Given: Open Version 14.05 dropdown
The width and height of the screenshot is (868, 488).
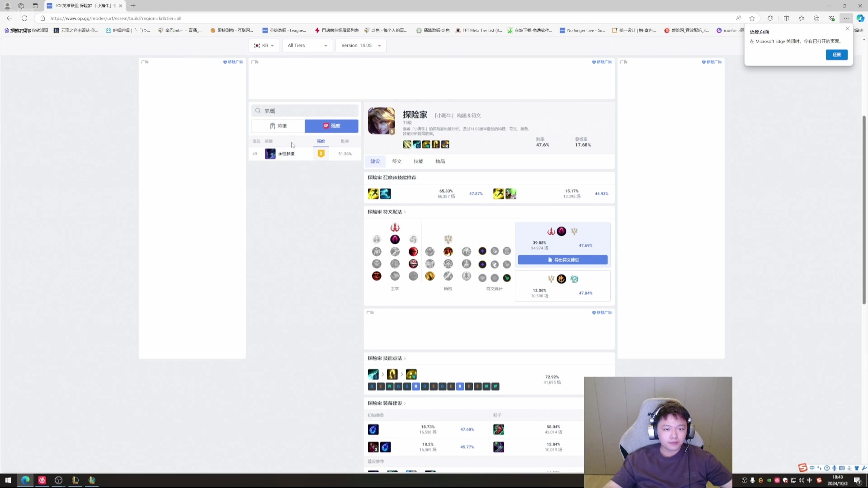Looking at the screenshot, I should (361, 46).
